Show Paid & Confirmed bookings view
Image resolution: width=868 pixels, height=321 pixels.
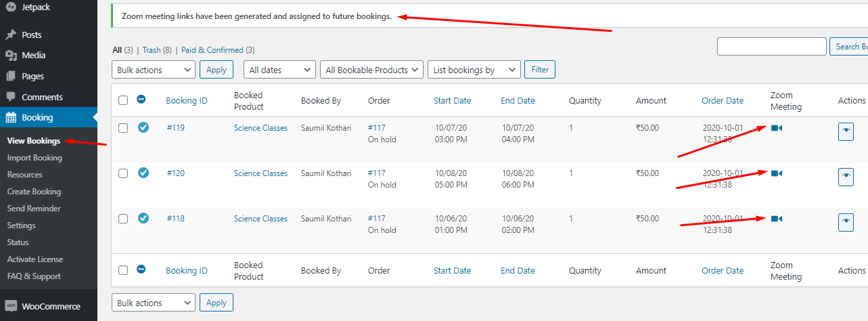(212, 50)
